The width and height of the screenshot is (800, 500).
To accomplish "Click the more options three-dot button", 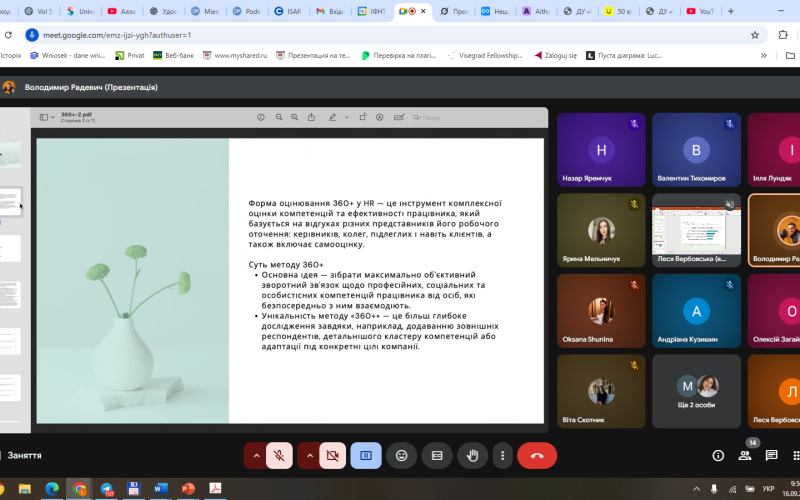I will (503, 455).
